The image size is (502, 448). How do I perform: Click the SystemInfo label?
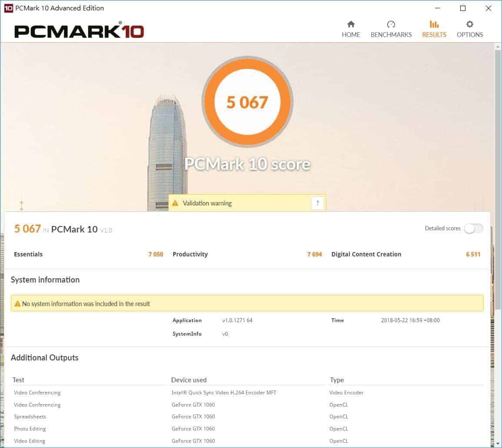187,334
